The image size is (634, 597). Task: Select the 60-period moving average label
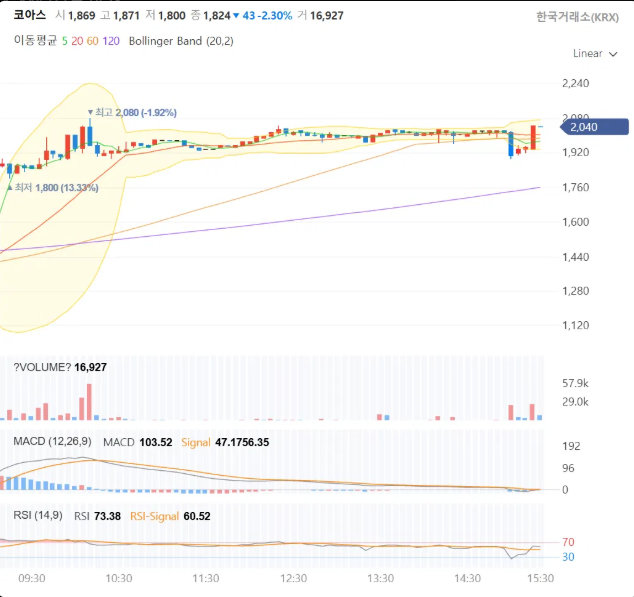pos(93,41)
